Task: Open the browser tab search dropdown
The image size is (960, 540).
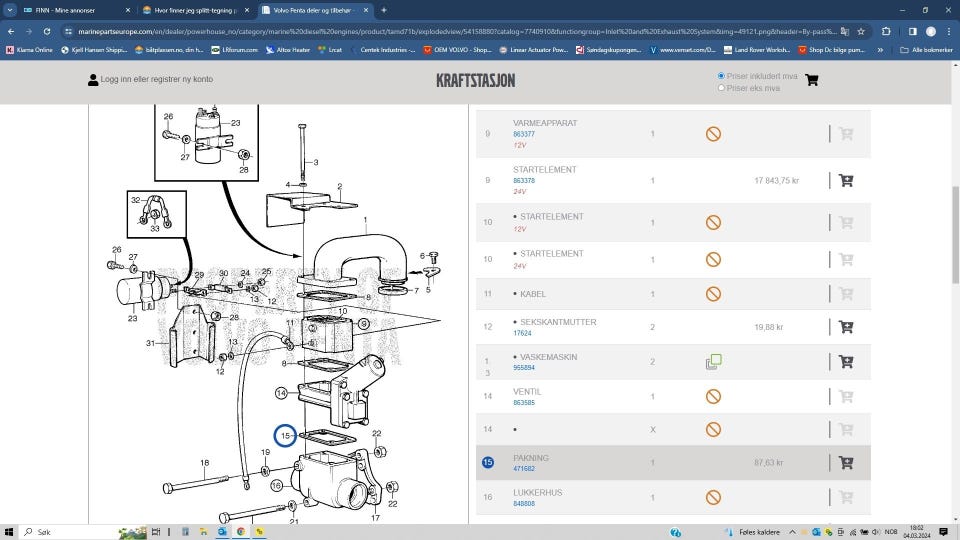Action: pos(11,10)
